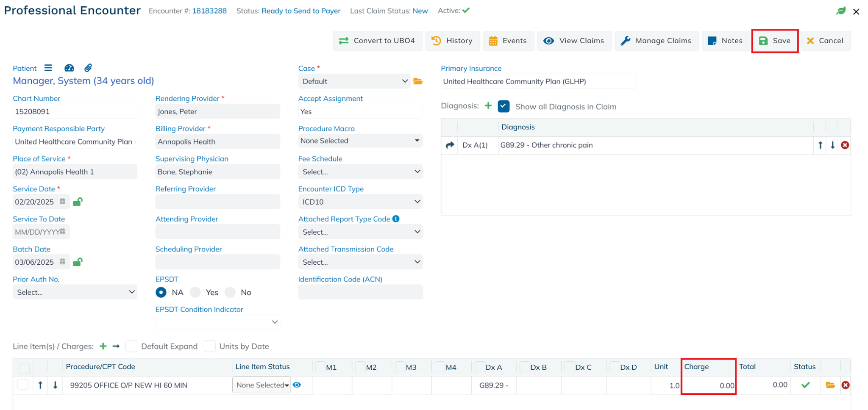Open the History toolbar button
This screenshot has width=868, height=410.
click(452, 41)
